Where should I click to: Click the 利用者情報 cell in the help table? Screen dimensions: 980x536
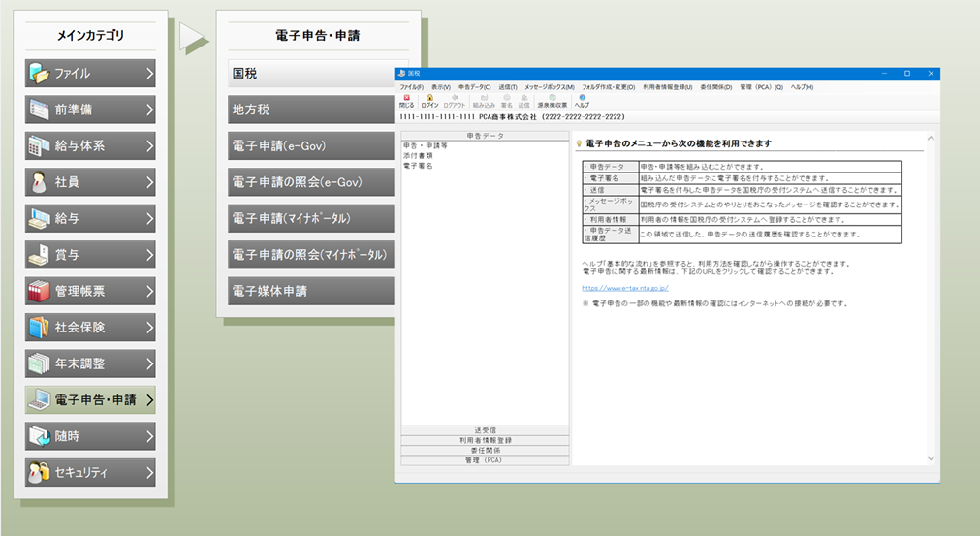pyautogui.click(x=610, y=220)
